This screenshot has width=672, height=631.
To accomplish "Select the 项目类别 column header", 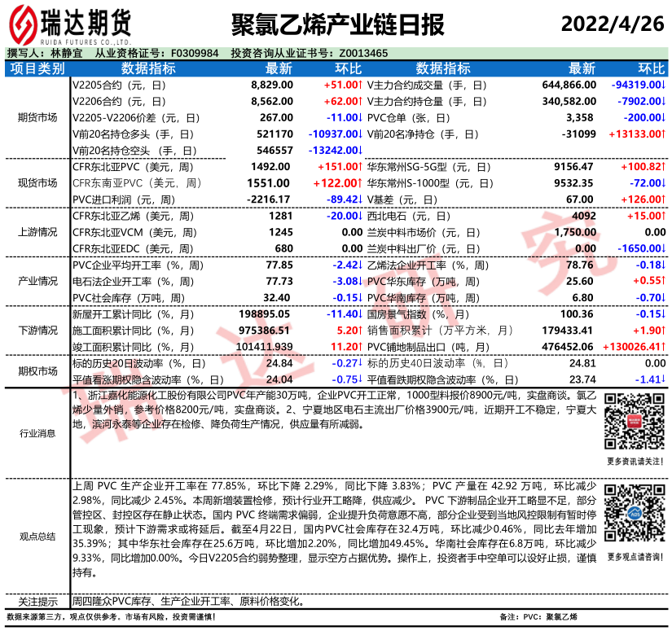I will (37, 68).
